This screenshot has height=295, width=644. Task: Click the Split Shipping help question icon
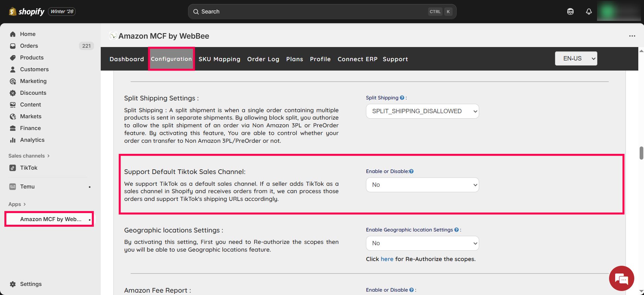(x=402, y=98)
